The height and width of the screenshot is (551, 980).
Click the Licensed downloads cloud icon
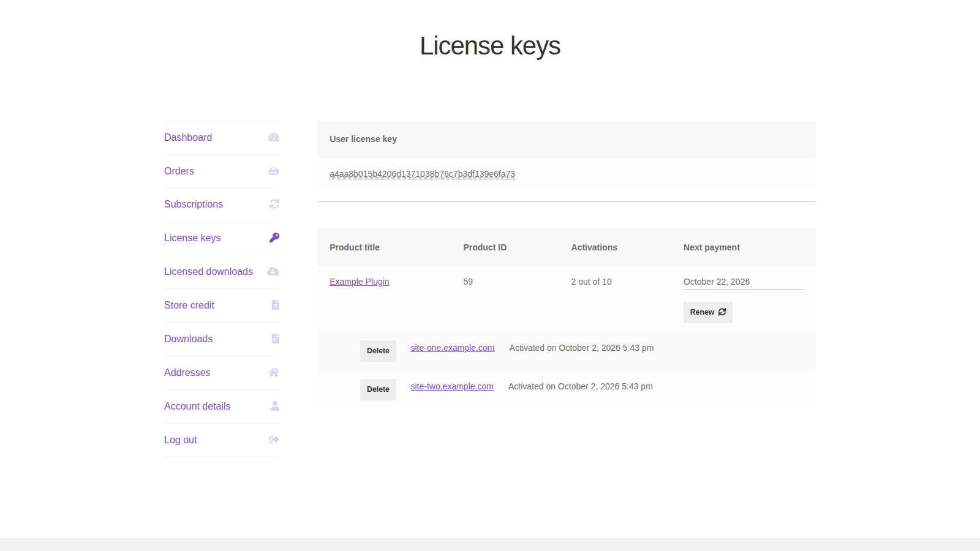pos(273,271)
